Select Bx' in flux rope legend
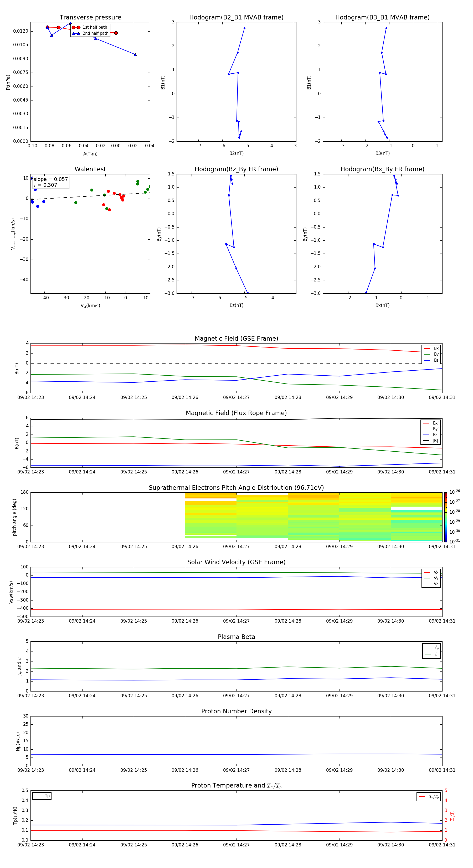 431,423
